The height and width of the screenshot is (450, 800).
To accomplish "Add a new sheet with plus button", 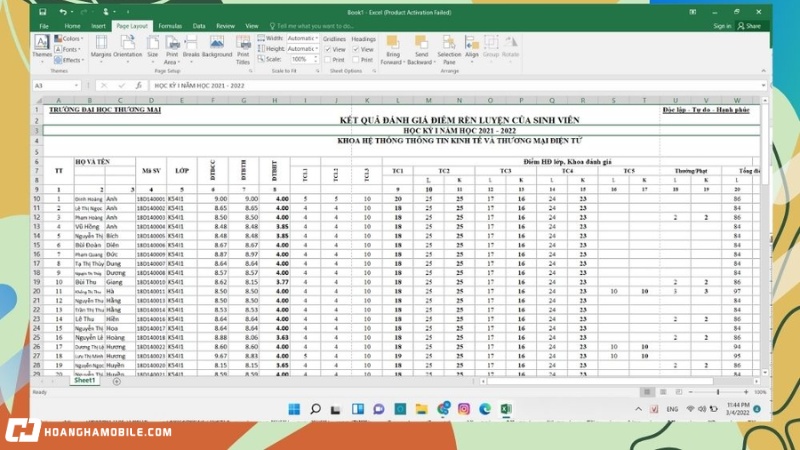I will pyautogui.click(x=117, y=381).
